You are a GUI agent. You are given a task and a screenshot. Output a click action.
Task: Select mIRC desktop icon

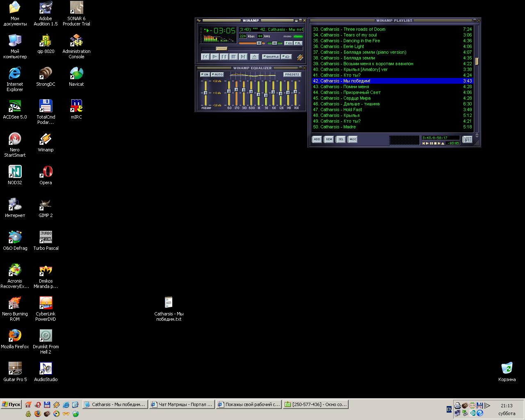[76, 110]
